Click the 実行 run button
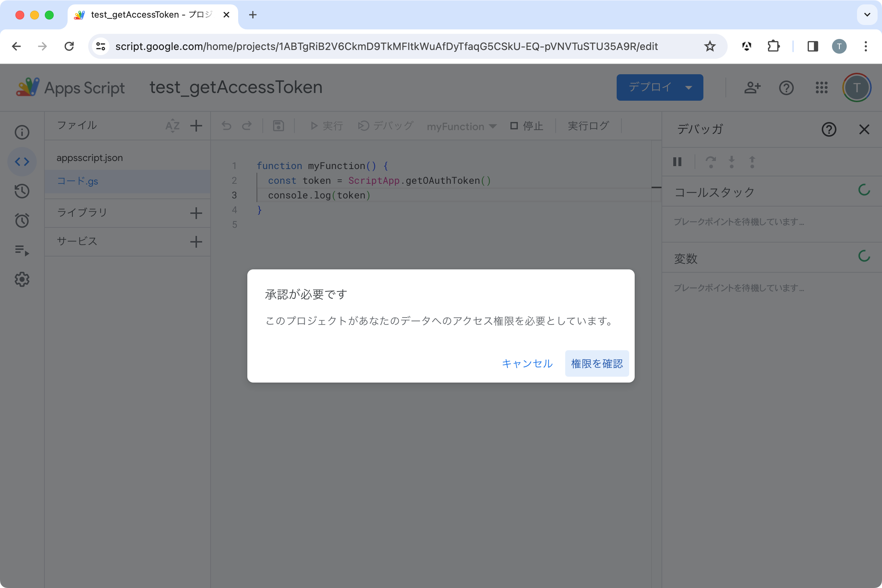The width and height of the screenshot is (882, 588). pos(326,126)
